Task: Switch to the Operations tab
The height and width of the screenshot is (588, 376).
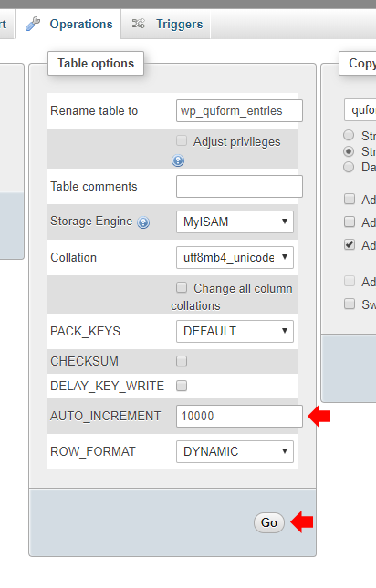Action: pos(68,24)
